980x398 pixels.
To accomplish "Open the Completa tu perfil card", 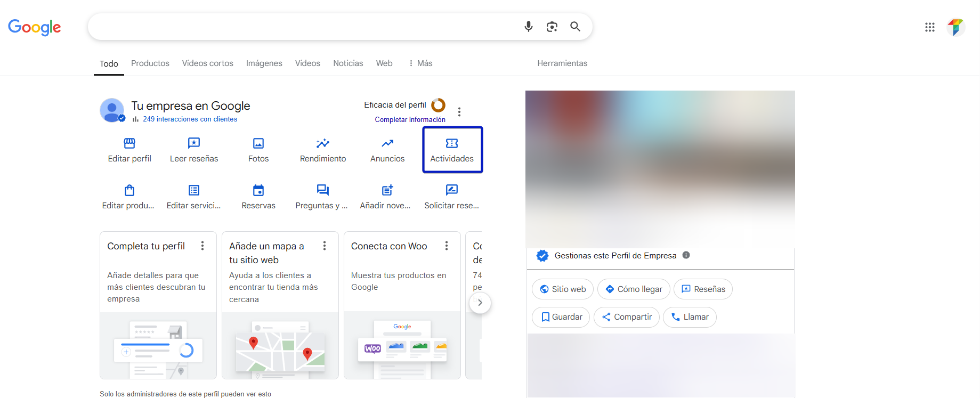I will click(158, 305).
